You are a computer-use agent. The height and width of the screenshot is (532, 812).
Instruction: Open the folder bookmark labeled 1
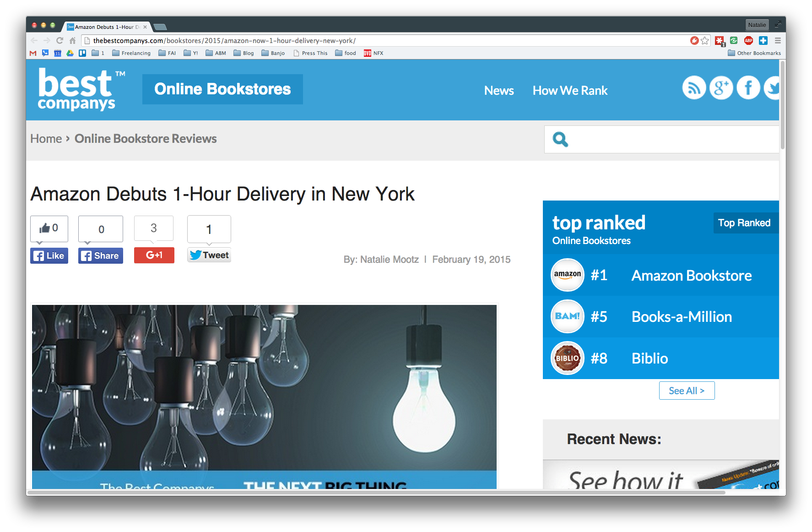(x=98, y=53)
